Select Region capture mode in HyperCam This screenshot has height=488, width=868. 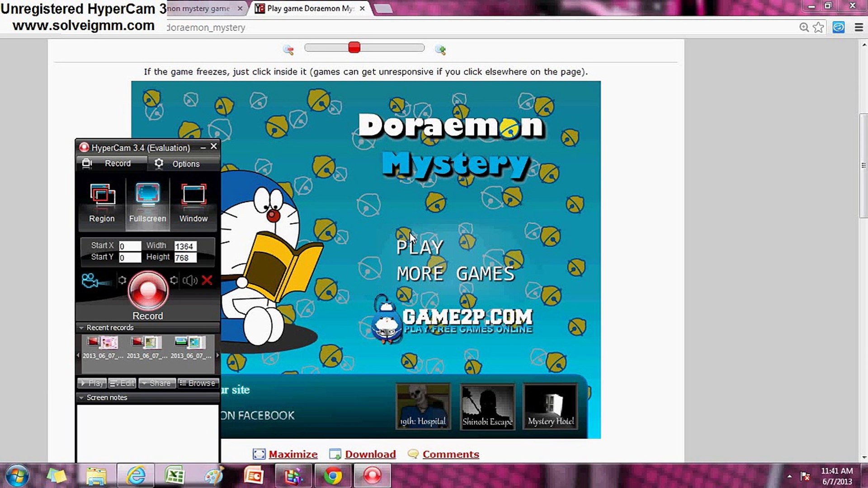(x=102, y=203)
